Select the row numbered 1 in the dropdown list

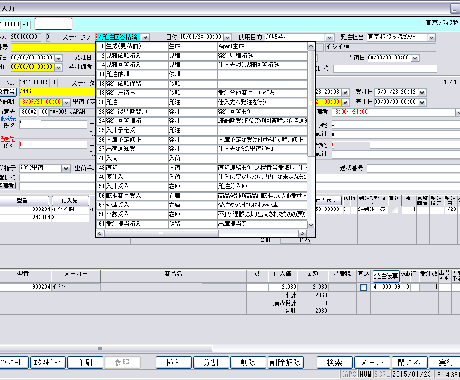coord(201,46)
